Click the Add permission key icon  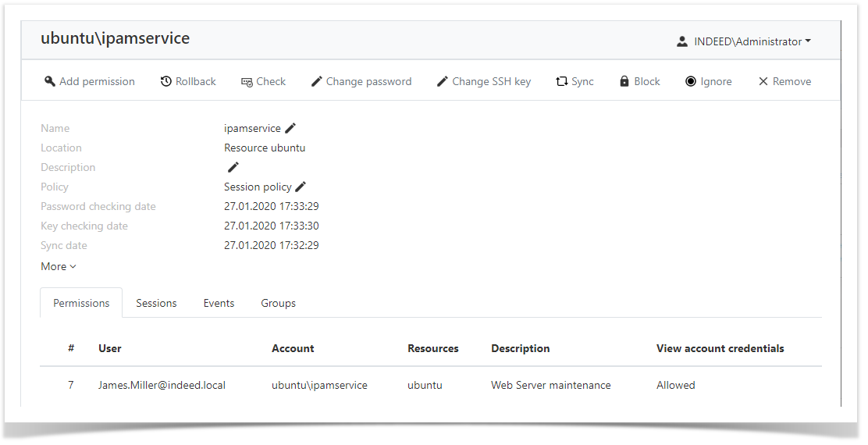pyautogui.click(x=50, y=81)
